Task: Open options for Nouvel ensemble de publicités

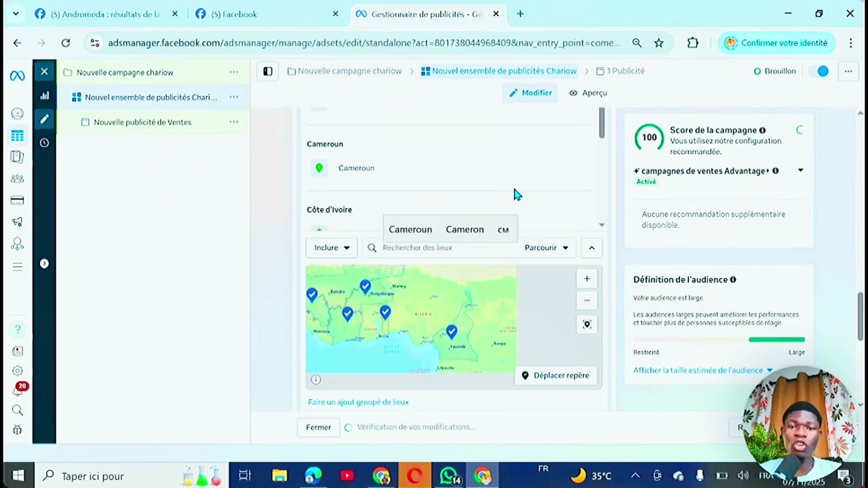Action: [234, 97]
